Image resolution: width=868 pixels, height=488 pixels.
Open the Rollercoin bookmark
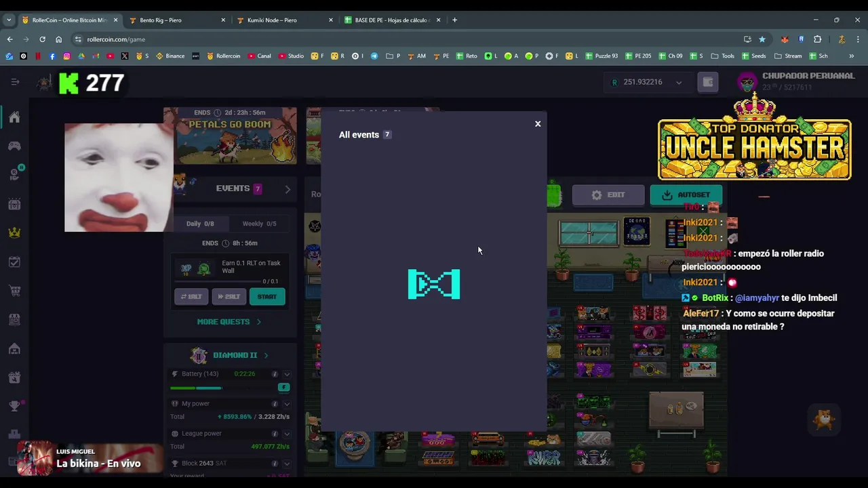pos(223,56)
